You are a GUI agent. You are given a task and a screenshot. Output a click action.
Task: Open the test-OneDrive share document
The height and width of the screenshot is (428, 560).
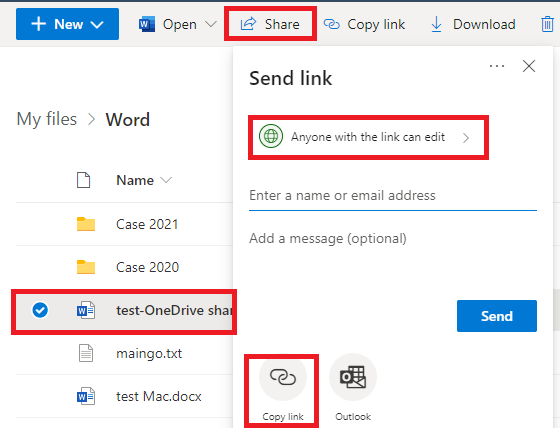click(x=174, y=310)
